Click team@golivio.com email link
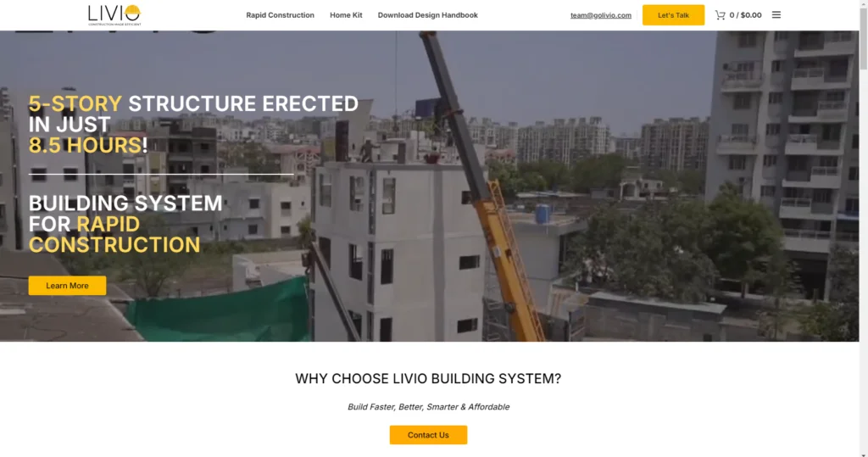 (x=601, y=15)
